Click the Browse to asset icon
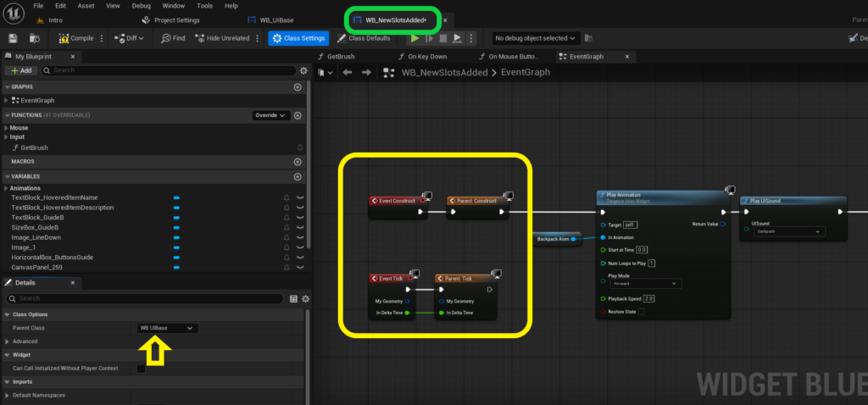 [34, 38]
